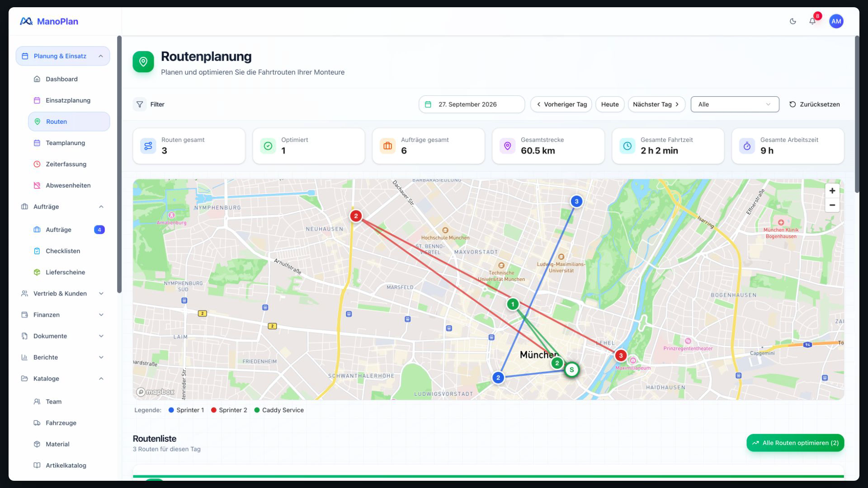Expand the Dokumente section
Image resolution: width=868 pixels, height=488 pixels.
pyautogui.click(x=63, y=336)
